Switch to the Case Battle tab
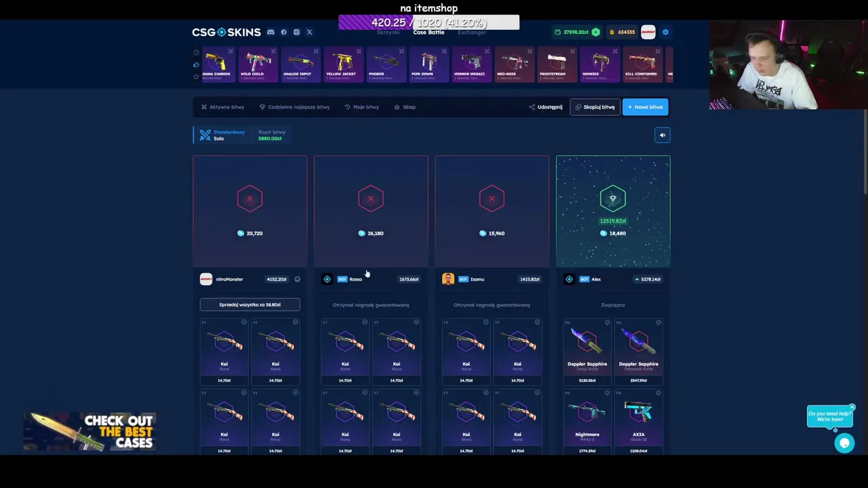 point(429,33)
